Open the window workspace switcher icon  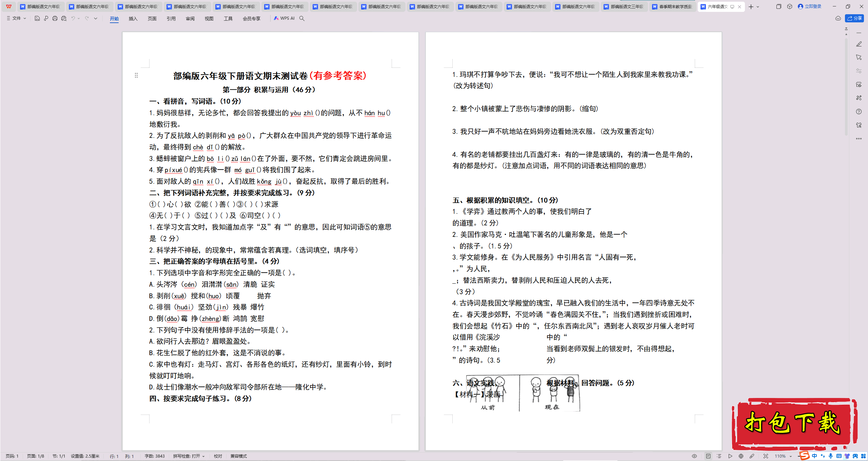pos(778,6)
